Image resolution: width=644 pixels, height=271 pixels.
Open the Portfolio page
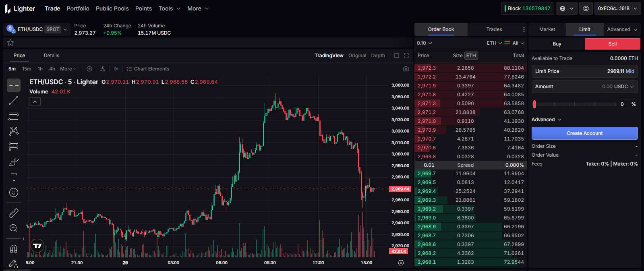pyautogui.click(x=78, y=8)
